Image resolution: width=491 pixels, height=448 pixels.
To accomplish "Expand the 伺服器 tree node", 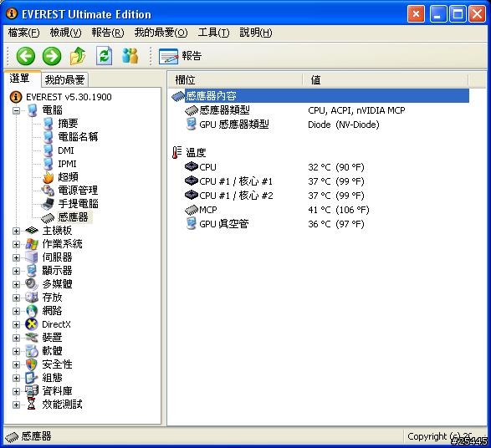I will click(16, 257).
